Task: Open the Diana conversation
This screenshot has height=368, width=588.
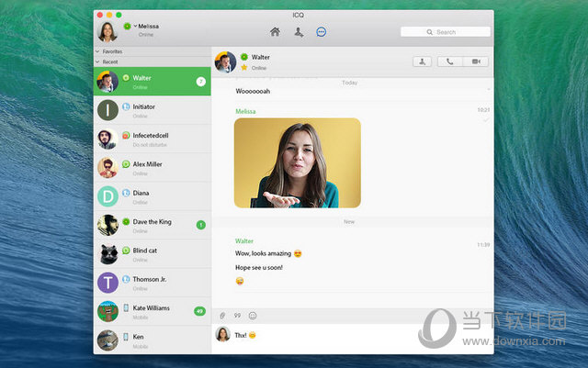Action: (153, 196)
